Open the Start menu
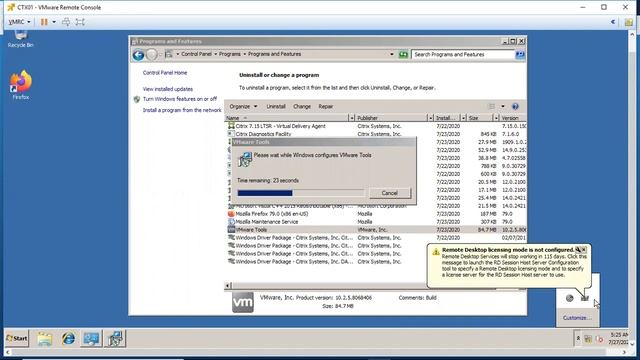The width and height of the screenshot is (640, 360). [x=17, y=338]
